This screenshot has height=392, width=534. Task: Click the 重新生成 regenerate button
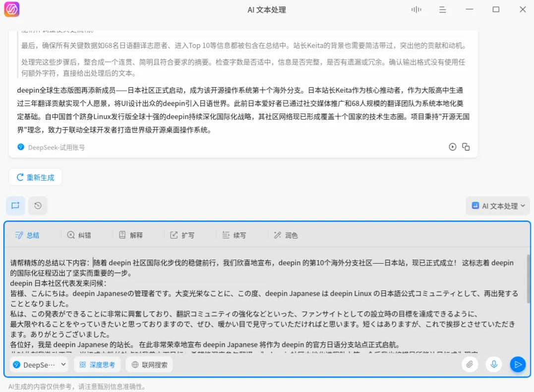click(35, 177)
